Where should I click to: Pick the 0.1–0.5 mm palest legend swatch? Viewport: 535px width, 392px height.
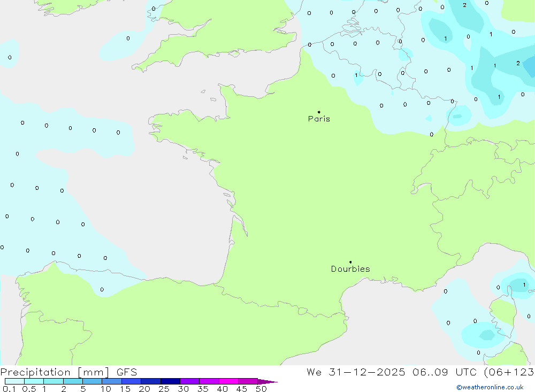click(14, 381)
